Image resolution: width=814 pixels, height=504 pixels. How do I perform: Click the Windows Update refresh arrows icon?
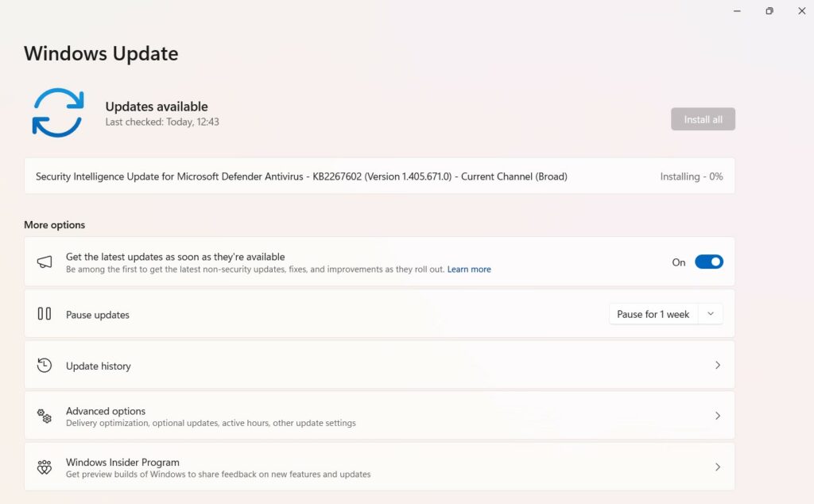point(57,112)
